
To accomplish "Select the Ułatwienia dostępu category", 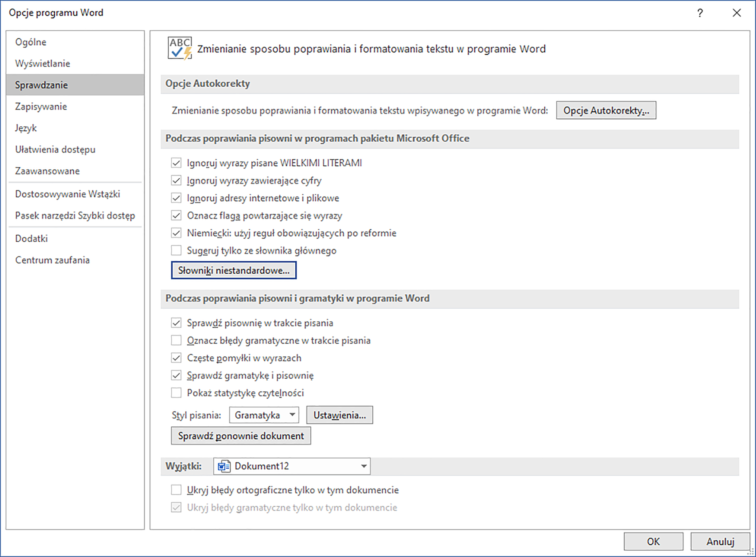I will coord(75,150).
